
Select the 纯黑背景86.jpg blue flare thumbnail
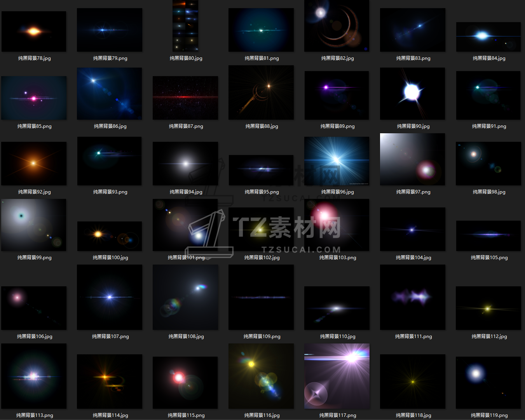(110, 94)
